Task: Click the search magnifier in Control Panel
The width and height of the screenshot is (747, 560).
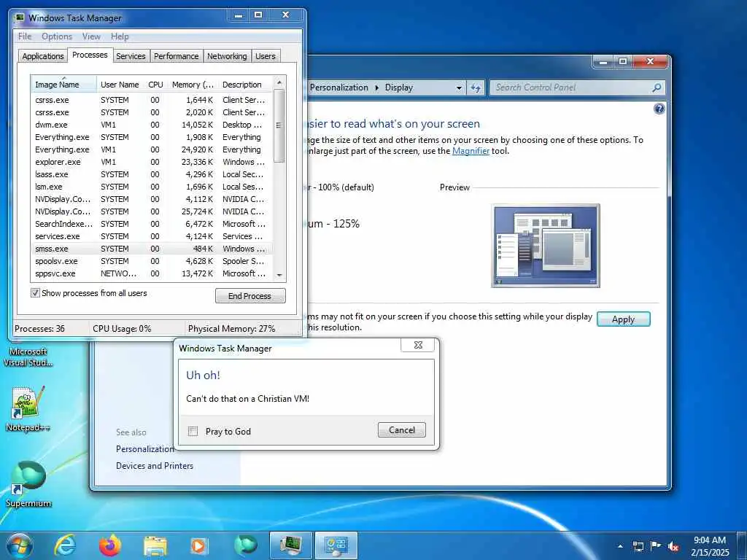Action: (657, 87)
